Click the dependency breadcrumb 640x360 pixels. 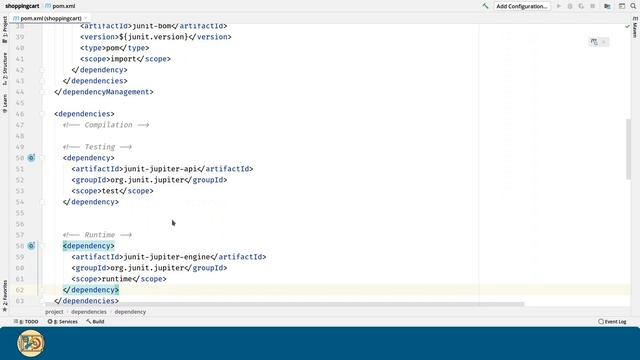130,312
